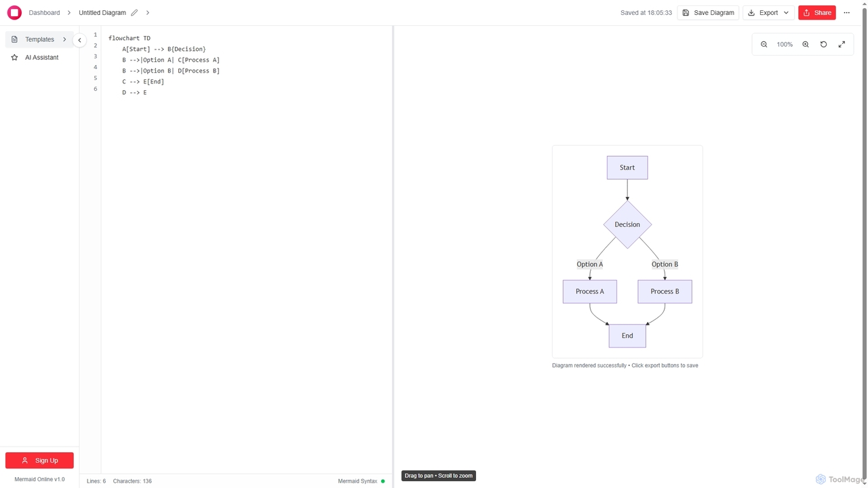Click code line 'flowchart TD'
Screen dimensions: 868x488
point(130,38)
